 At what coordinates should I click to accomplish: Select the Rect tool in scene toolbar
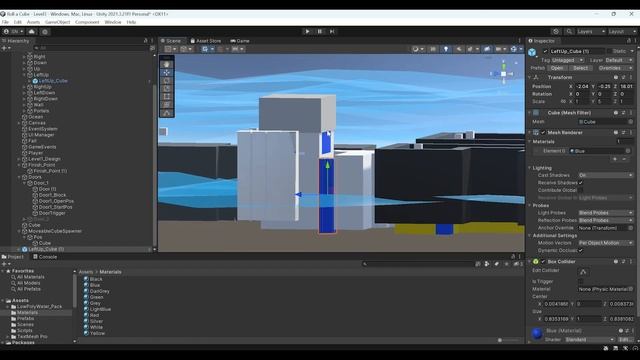(x=167, y=97)
